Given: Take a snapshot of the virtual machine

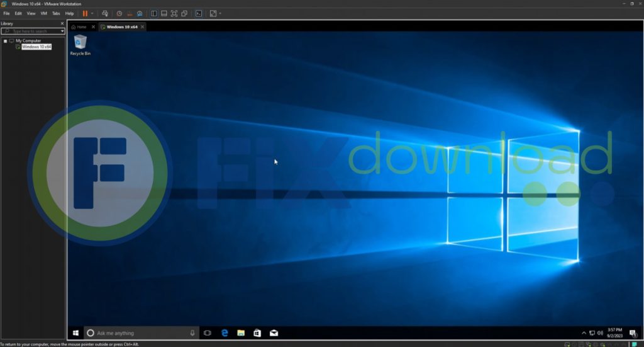Looking at the screenshot, I should [x=119, y=13].
